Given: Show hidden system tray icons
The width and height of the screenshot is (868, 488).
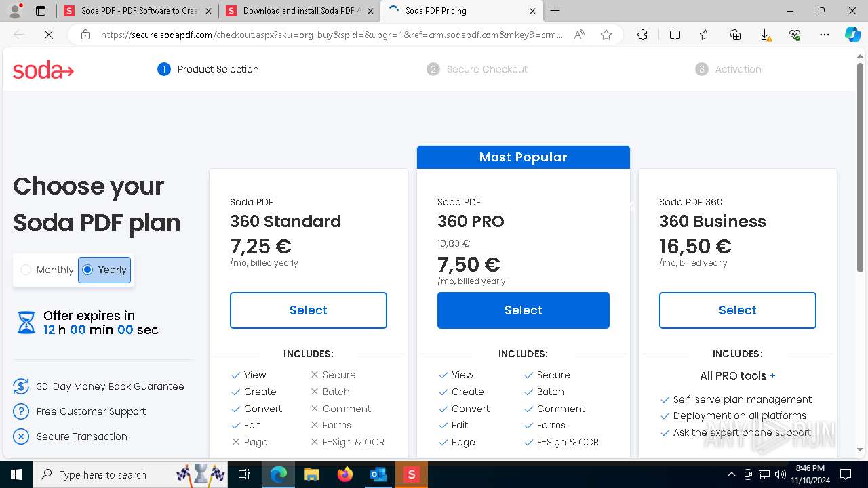Looking at the screenshot, I should [731, 474].
